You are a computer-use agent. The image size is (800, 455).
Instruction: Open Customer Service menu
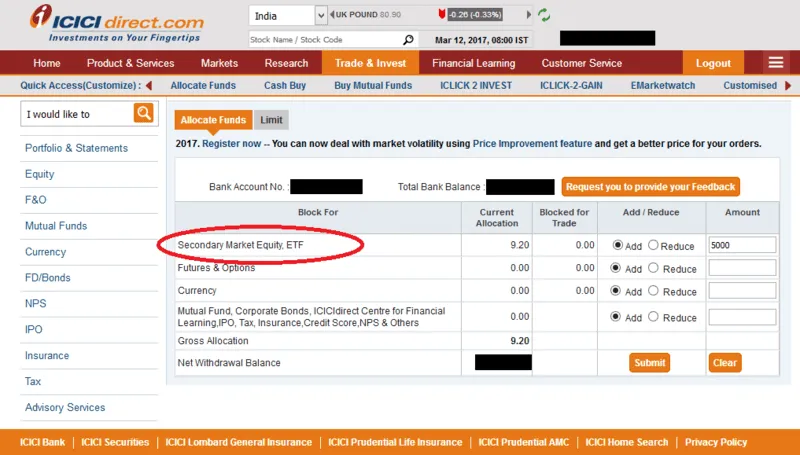point(582,63)
